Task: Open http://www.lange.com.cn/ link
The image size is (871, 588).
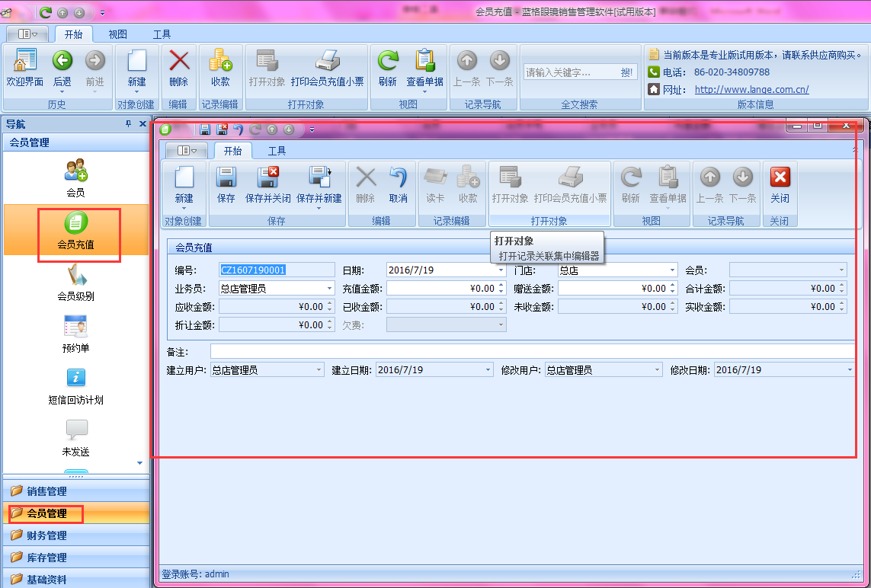Action: pos(751,89)
